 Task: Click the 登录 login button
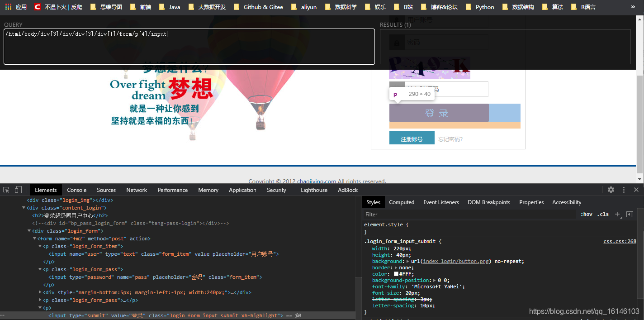[x=439, y=113]
